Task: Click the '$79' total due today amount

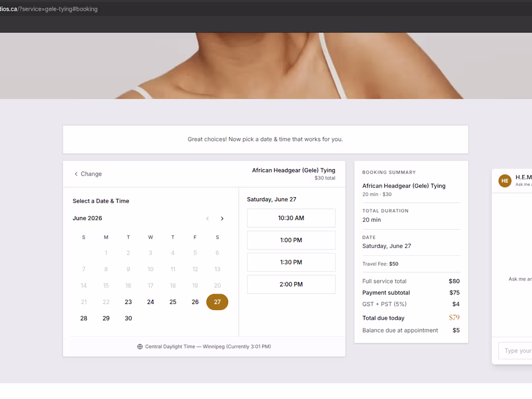Action: tap(454, 318)
